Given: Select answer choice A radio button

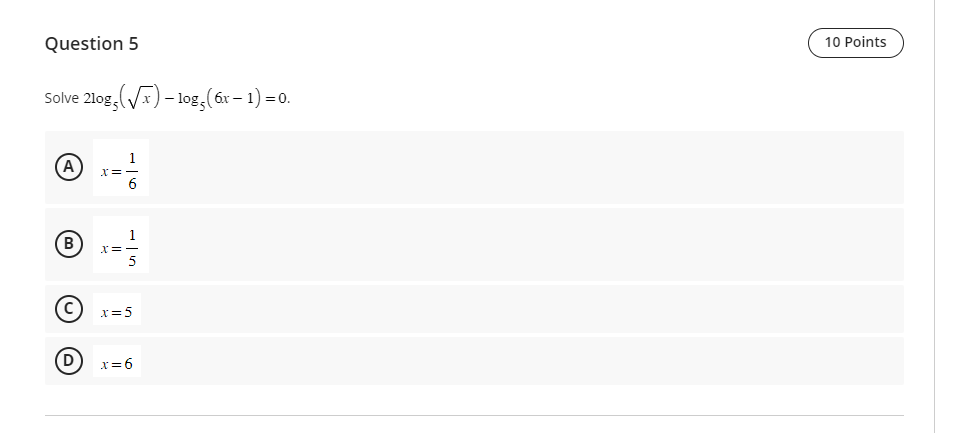Looking at the screenshot, I should [x=68, y=167].
